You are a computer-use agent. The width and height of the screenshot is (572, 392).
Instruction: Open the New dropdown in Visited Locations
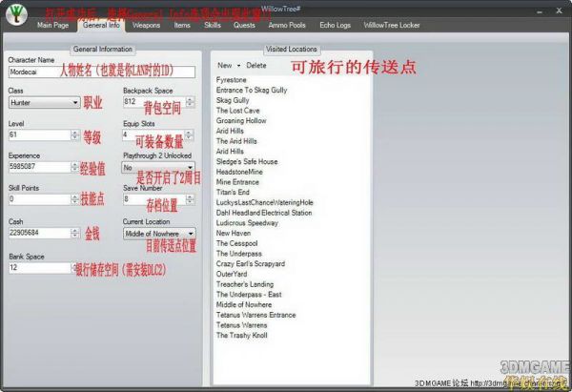227,66
